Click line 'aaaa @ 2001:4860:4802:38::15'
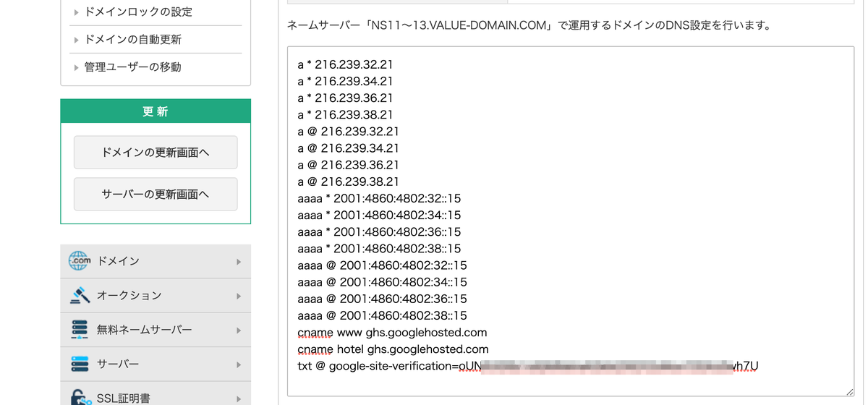Image resolution: width=868 pixels, height=405 pixels. (382, 315)
